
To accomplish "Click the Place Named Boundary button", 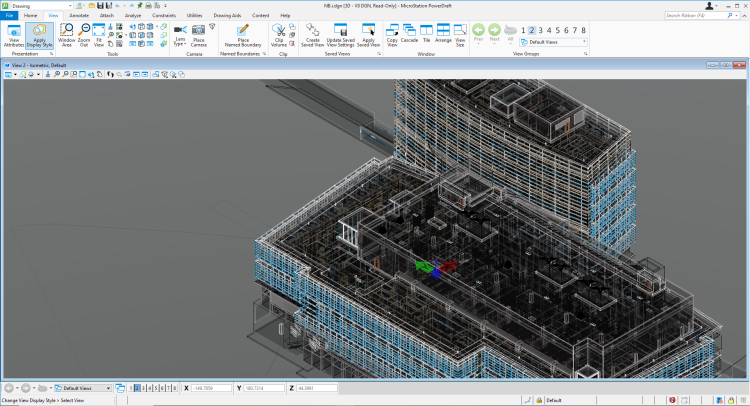I will click(x=242, y=35).
